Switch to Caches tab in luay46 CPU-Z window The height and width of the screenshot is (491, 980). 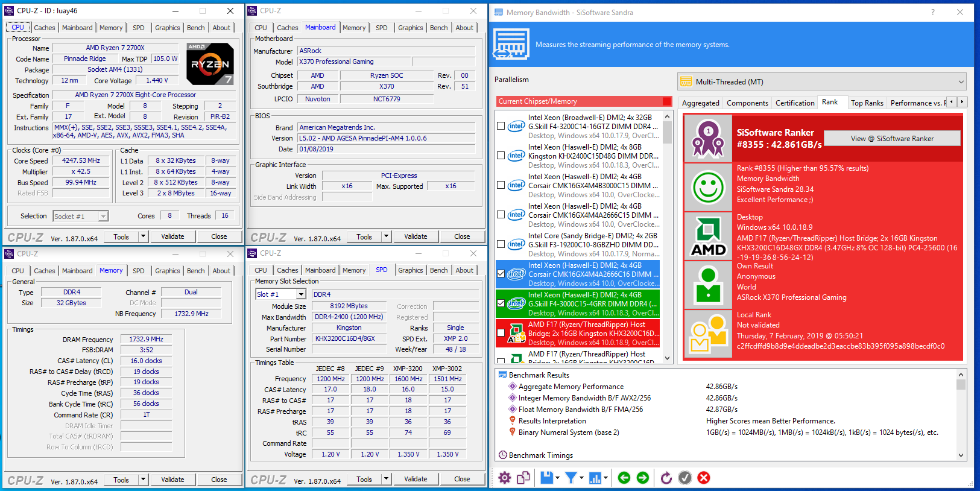[x=45, y=28]
